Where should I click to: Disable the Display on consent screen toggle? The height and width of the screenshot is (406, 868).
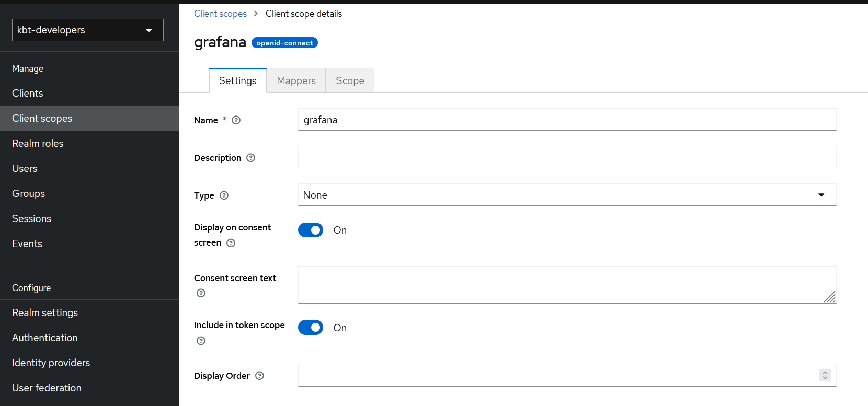(311, 230)
